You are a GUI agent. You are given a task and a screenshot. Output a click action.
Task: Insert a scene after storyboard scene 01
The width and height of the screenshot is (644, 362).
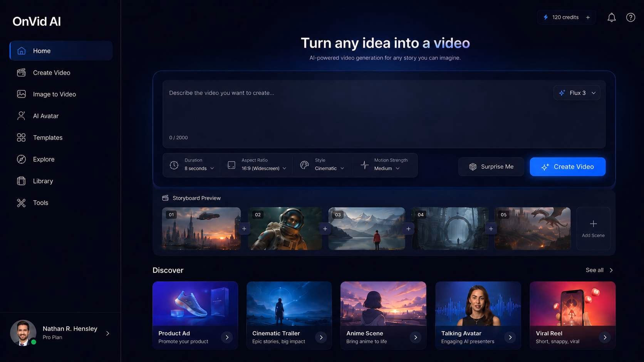coord(244,229)
